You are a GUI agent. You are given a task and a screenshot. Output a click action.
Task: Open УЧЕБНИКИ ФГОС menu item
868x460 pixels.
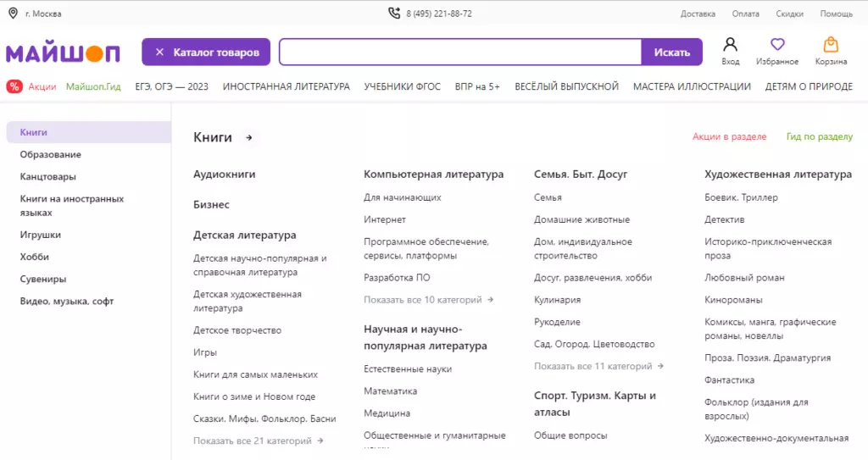(x=403, y=86)
